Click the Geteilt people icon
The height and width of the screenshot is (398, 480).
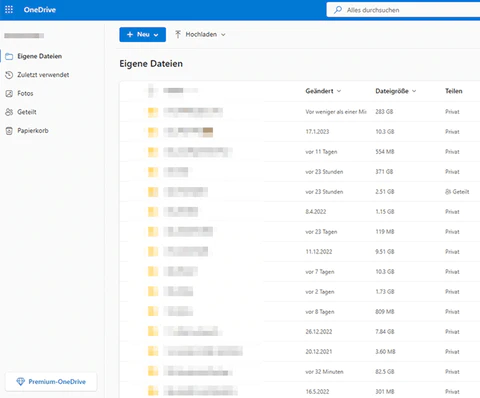9,112
